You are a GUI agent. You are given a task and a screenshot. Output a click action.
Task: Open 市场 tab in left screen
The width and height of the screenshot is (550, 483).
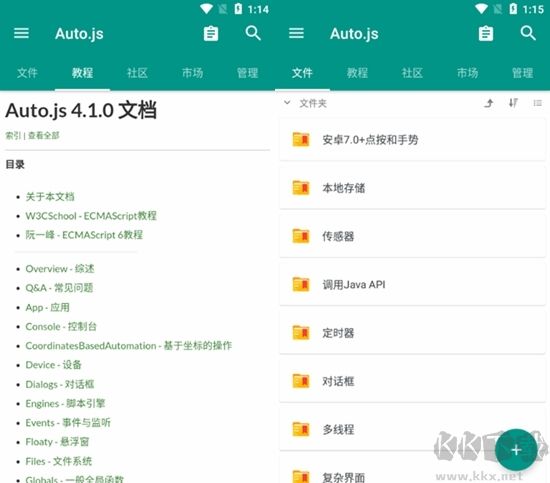(x=192, y=73)
